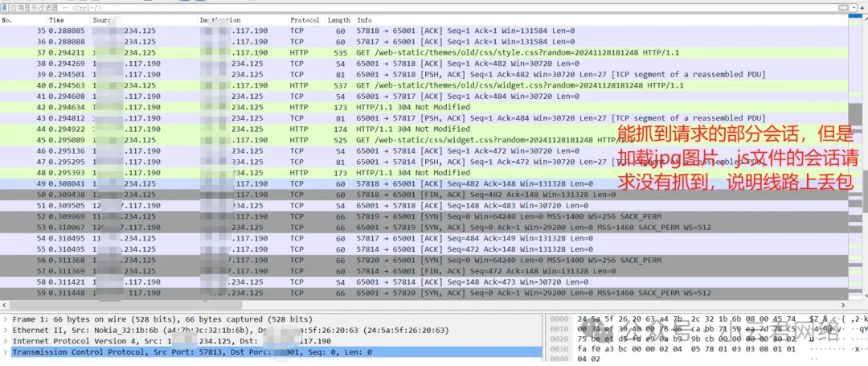Click the add filter button plus icon
Viewport: 868px width, 366px height.
pos(862,7)
